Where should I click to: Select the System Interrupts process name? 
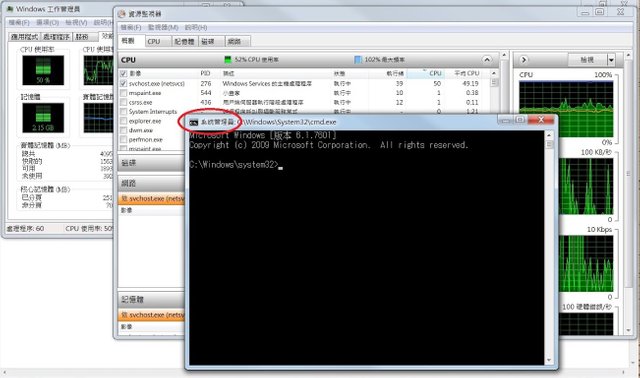coord(153,111)
